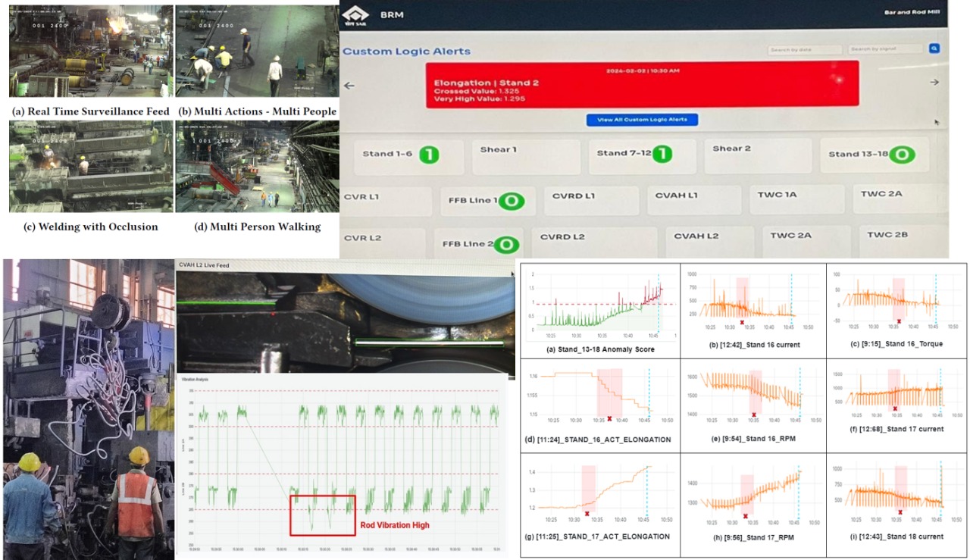
Task: Open the red Elongation Stand 2 alert
Action: [642, 84]
